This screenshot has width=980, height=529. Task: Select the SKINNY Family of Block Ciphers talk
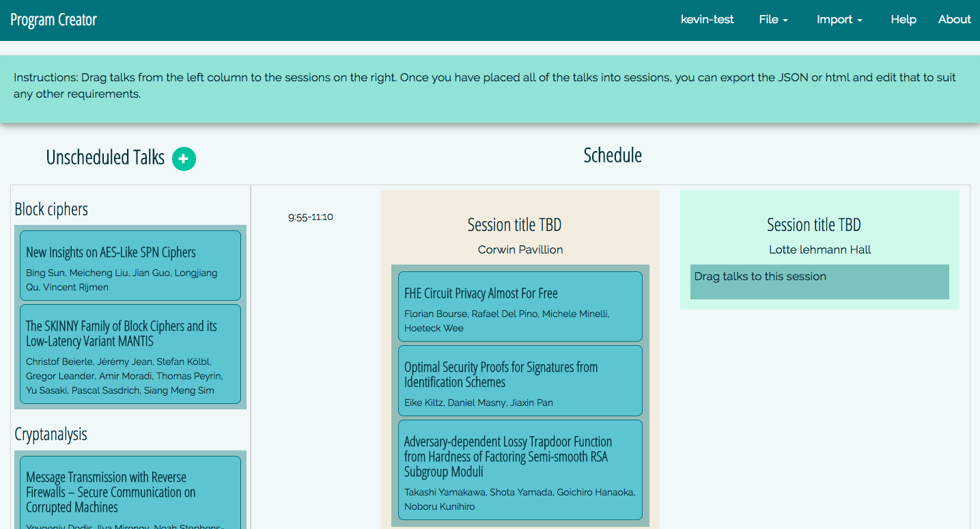[130, 355]
